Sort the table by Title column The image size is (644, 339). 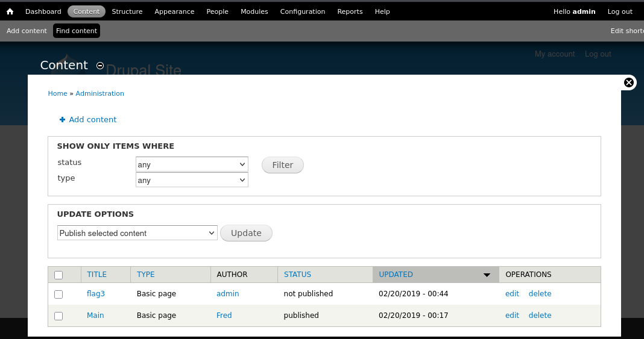[x=96, y=275]
